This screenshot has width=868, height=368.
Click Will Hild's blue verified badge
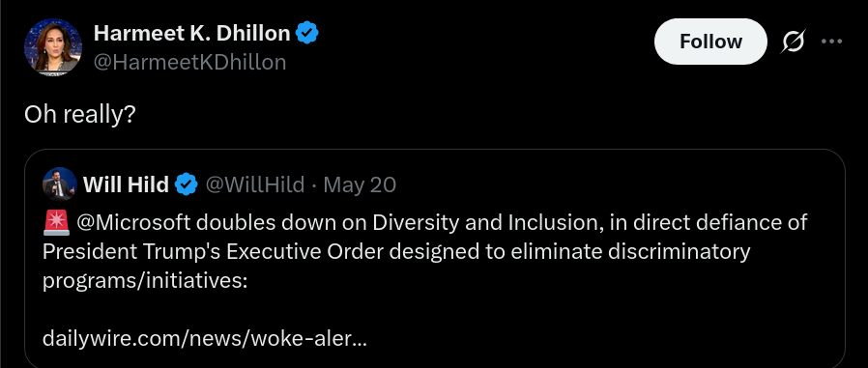tap(187, 184)
